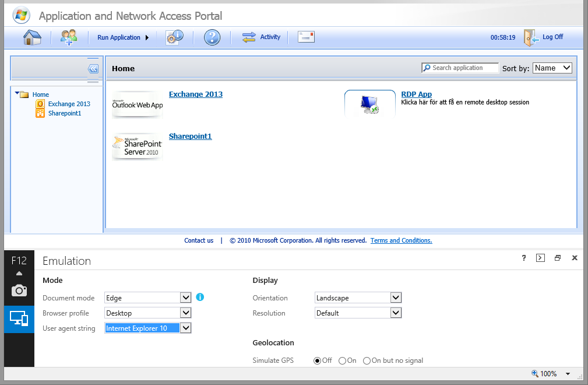
Task: Set Simulate GPS to On
Action: tap(343, 360)
